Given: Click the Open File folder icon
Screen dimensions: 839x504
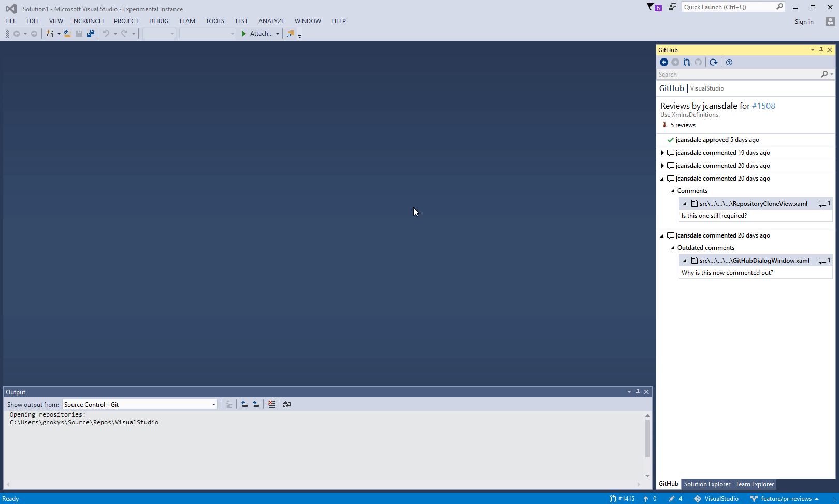Looking at the screenshot, I should [x=67, y=34].
